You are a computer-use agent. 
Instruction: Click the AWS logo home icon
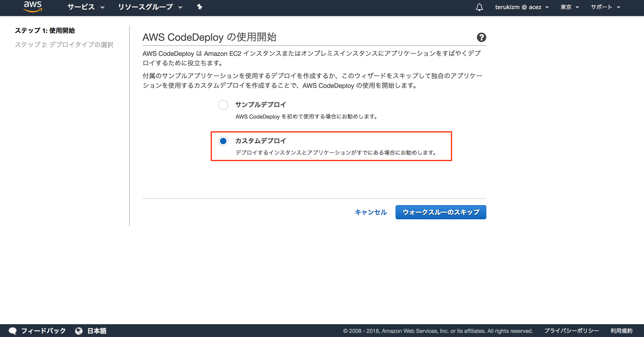pyautogui.click(x=33, y=6)
